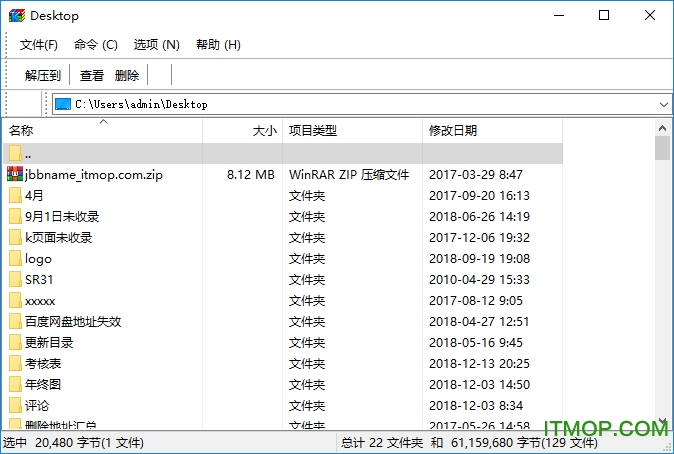674x454 pixels.
Task: Sort by the 大小 column header
Action: pyautogui.click(x=242, y=130)
